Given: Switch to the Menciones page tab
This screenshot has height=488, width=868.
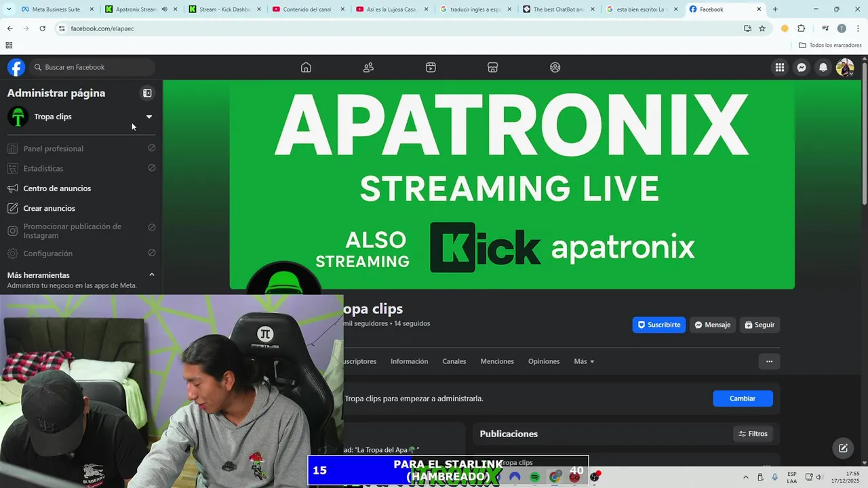Looking at the screenshot, I should point(497,361).
